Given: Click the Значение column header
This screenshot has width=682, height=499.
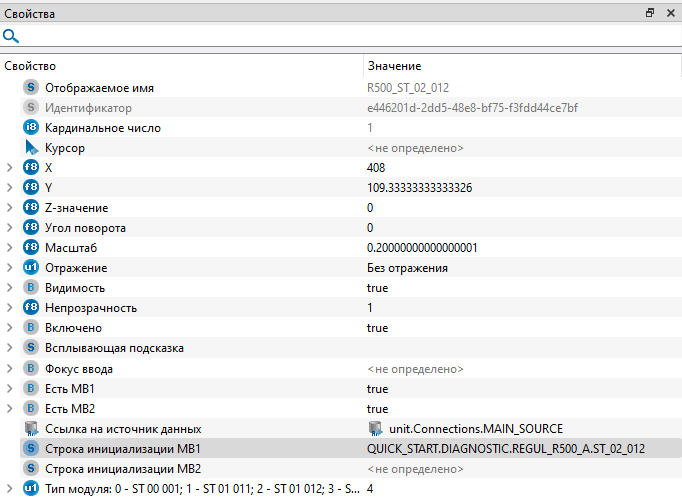Looking at the screenshot, I should 520,65.
